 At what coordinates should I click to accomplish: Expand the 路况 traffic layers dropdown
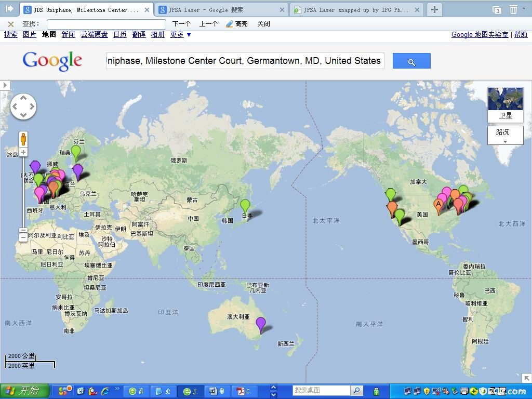[x=505, y=135]
